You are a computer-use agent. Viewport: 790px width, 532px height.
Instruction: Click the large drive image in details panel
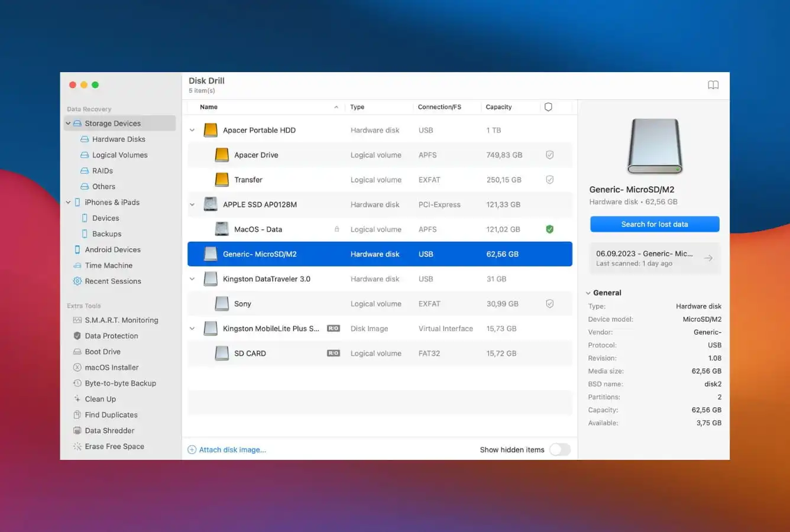click(x=655, y=146)
